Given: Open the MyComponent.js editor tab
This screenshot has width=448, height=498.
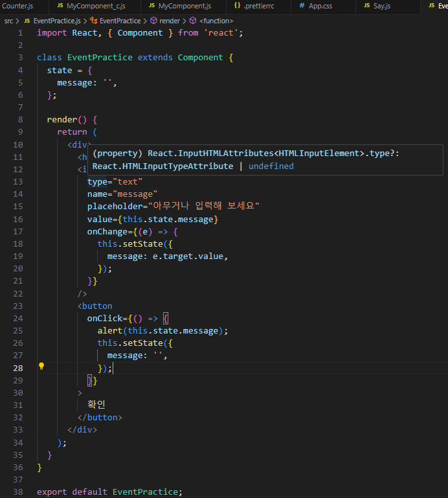Looking at the screenshot, I should click(x=184, y=6).
